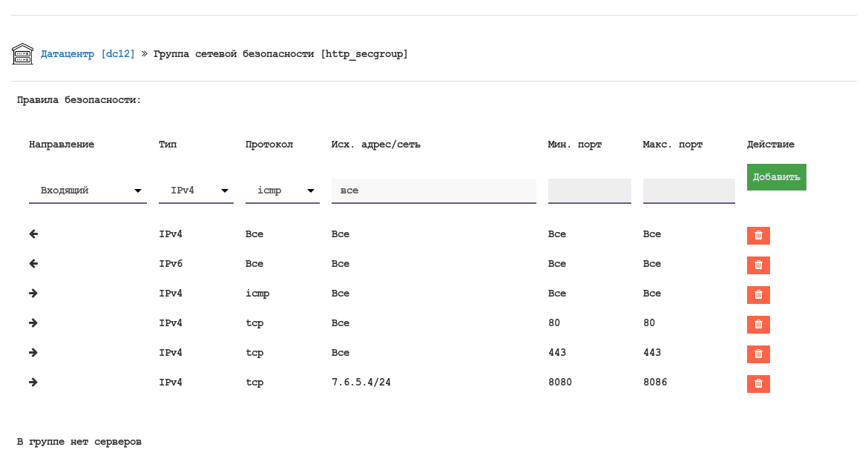Open the direction dropdown showing Входящий
Screen dimensions: 868x470
[88, 191]
